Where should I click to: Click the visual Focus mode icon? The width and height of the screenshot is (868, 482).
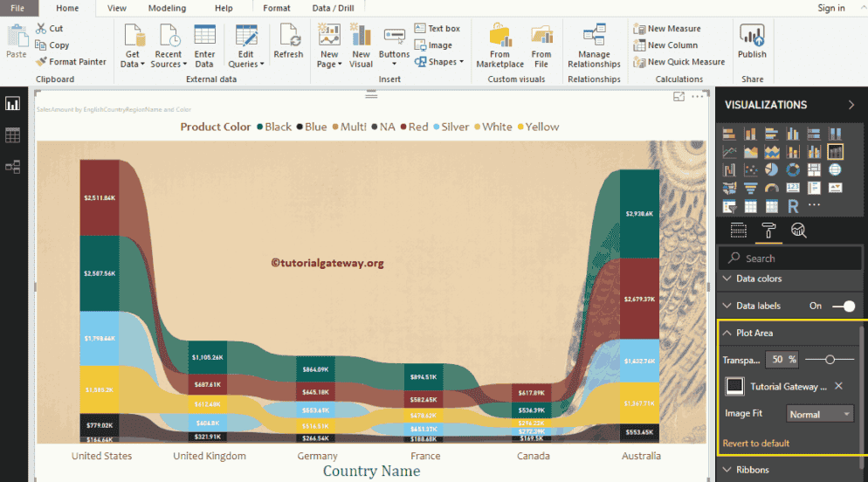pos(679,97)
